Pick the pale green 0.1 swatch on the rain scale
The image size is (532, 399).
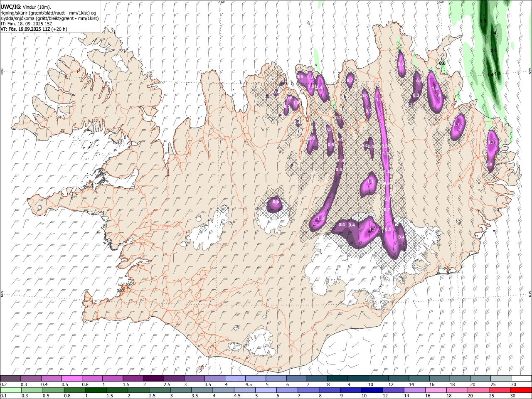coord(11,390)
